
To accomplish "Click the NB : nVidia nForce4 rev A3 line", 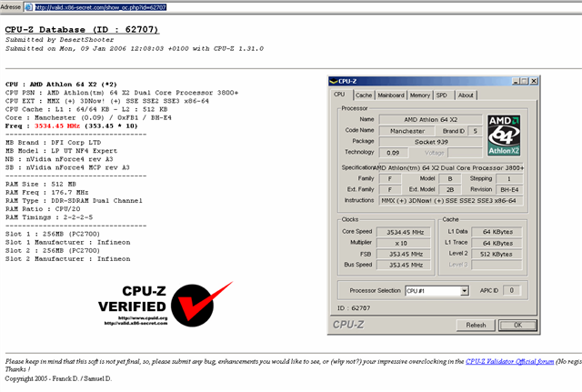I will click(x=59, y=159).
